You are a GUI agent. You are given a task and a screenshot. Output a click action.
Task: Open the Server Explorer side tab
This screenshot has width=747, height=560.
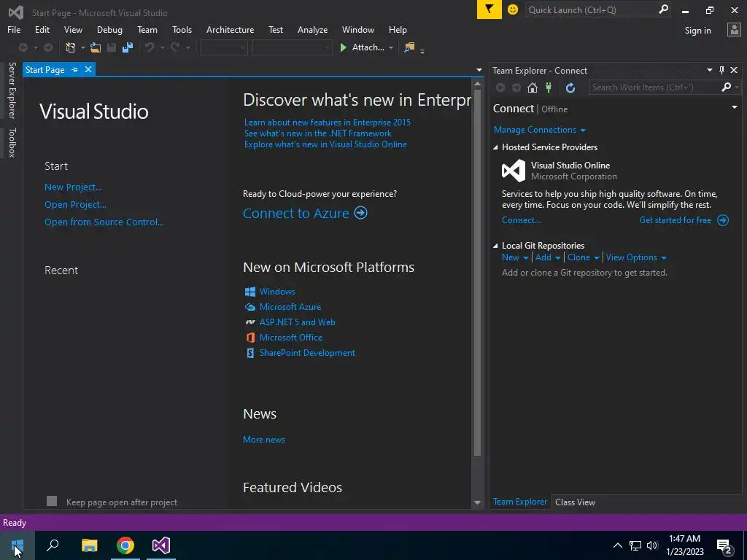point(12,90)
